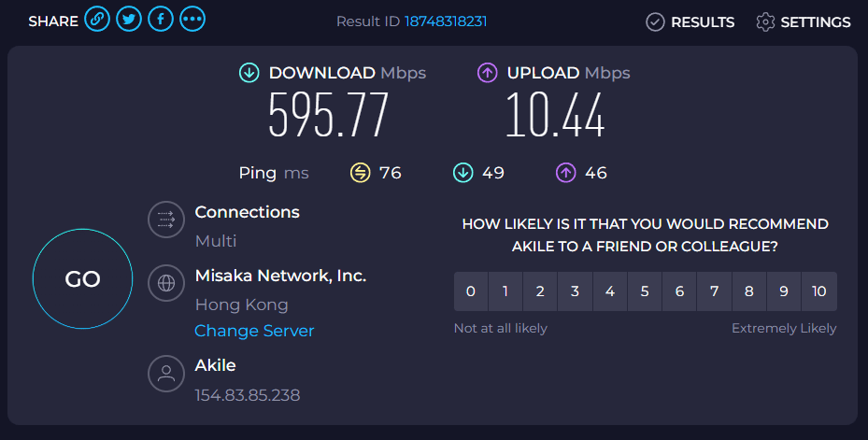Click the globe server icon

point(166,284)
